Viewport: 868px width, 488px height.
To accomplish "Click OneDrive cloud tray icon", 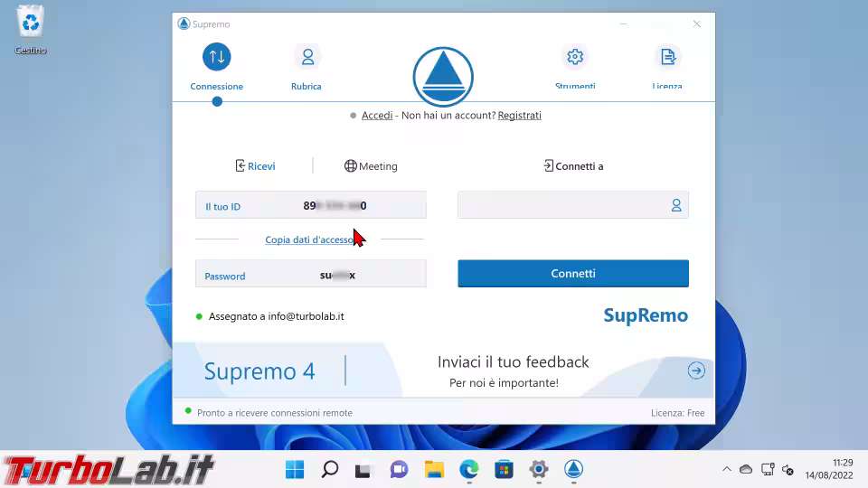I will click(x=746, y=469).
